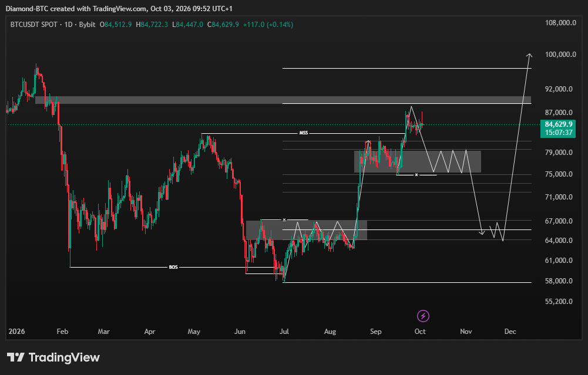Click the Jun label on time axis
The image size is (588, 375).
pyautogui.click(x=240, y=332)
